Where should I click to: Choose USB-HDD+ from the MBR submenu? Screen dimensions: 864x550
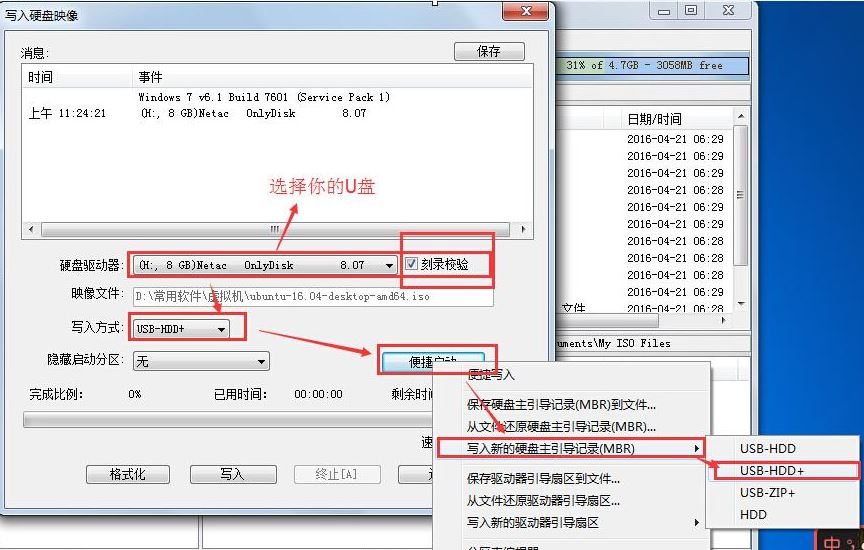[x=772, y=470]
